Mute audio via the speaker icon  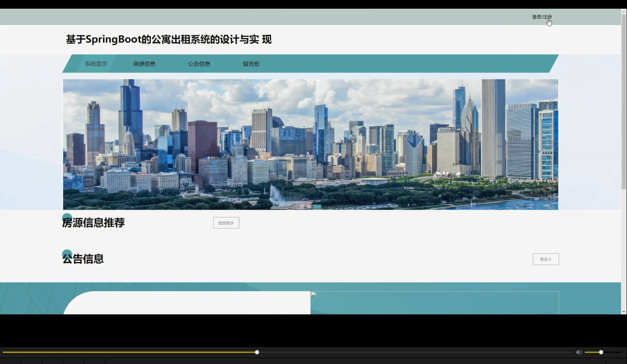[579, 352]
